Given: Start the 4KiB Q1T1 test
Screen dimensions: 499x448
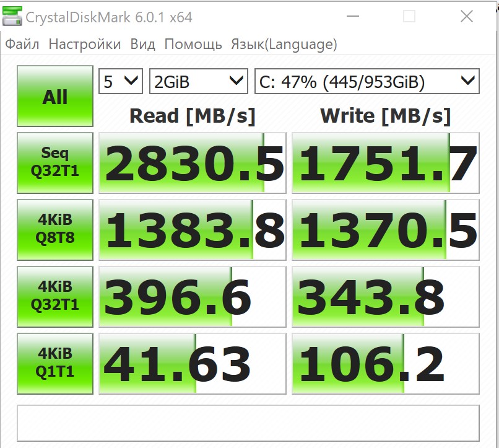Looking at the screenshot, I should tap(55, 363).
